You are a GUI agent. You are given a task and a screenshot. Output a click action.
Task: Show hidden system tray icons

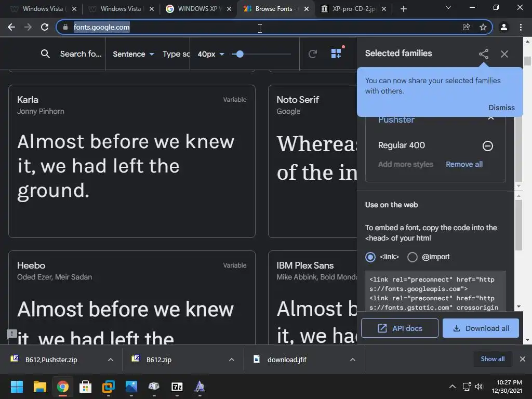pyautogui.click(x=453, y=387)
